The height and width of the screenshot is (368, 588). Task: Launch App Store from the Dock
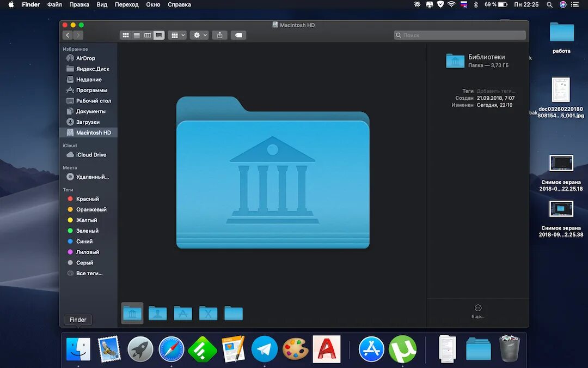point(372,349)
